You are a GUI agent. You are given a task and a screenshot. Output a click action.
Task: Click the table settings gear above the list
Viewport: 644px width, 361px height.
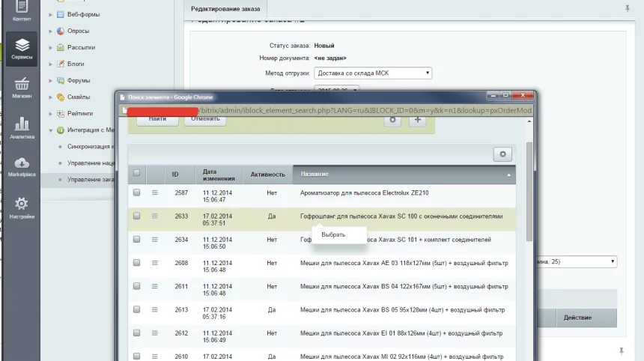[502, 154]
